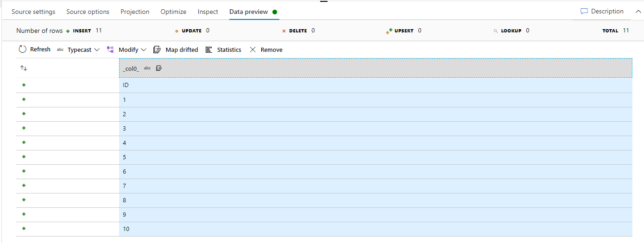Click the copy icon beside _col0_ header
Screen dimensions: 644x243
pos(159,68)
